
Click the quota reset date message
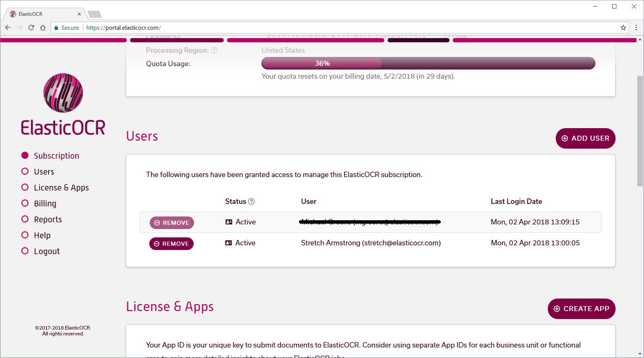pos(358,76)
